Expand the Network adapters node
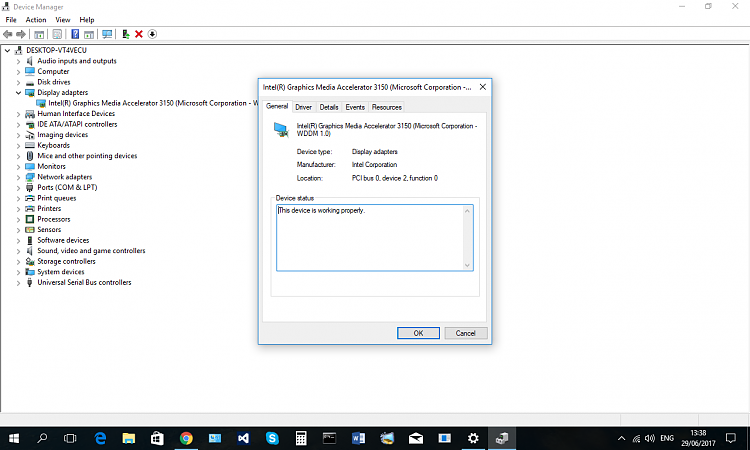The image size is (750, 450). click(18, 177)
